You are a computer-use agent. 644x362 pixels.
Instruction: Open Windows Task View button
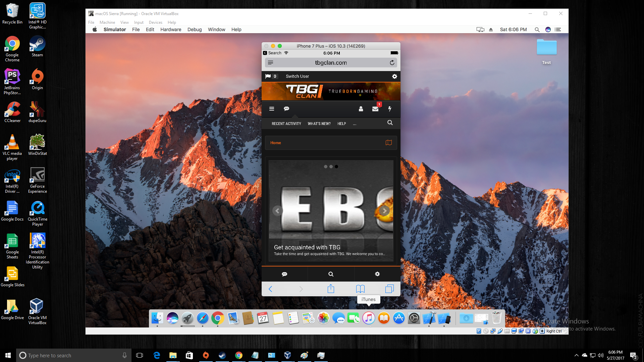(140, 355)
